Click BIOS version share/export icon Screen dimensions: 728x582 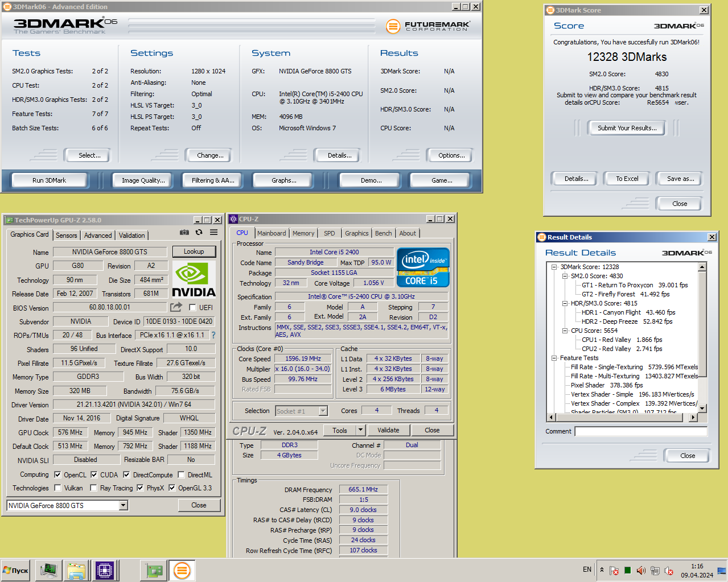(176, 307)
